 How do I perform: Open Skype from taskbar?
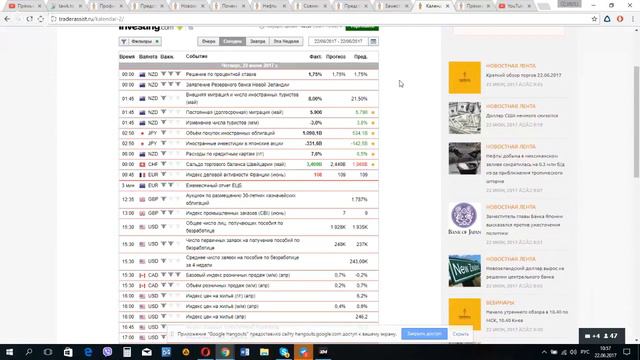[284, 352]
